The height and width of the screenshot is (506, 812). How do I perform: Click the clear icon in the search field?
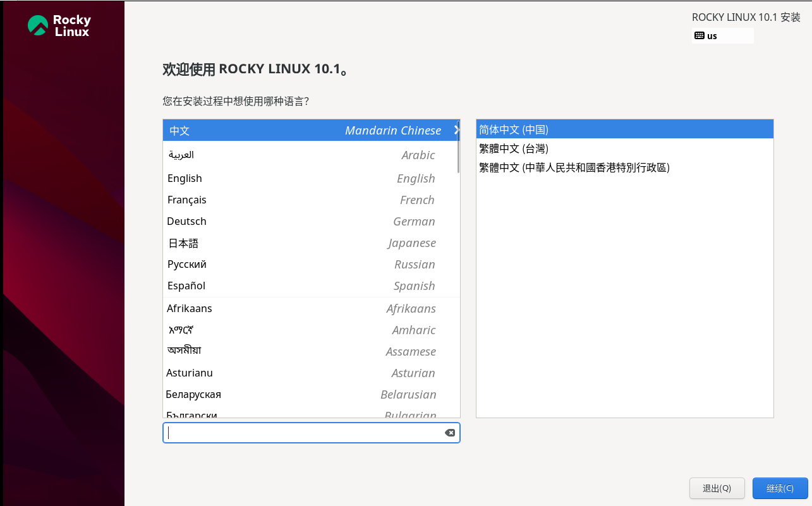(x=450, y=433)
